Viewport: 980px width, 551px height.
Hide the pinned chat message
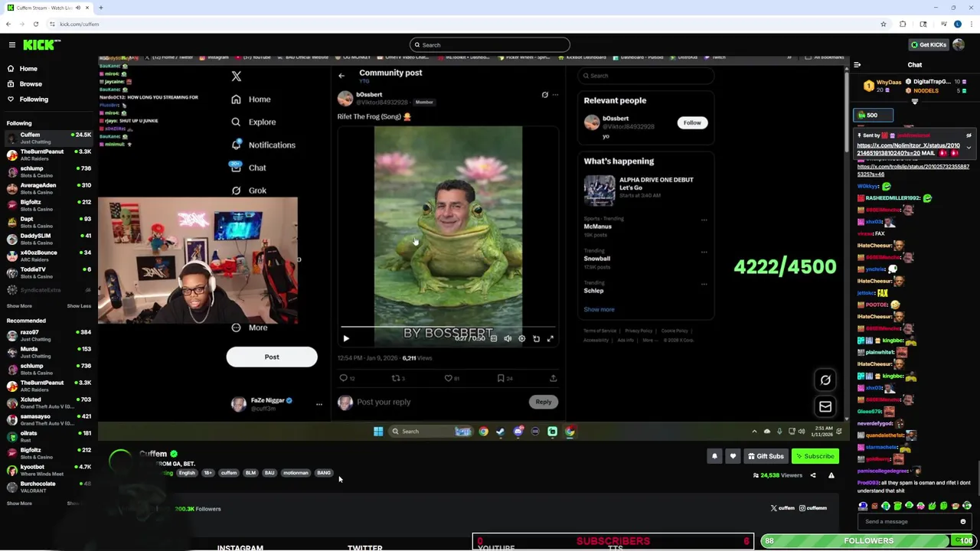point(969,135)
